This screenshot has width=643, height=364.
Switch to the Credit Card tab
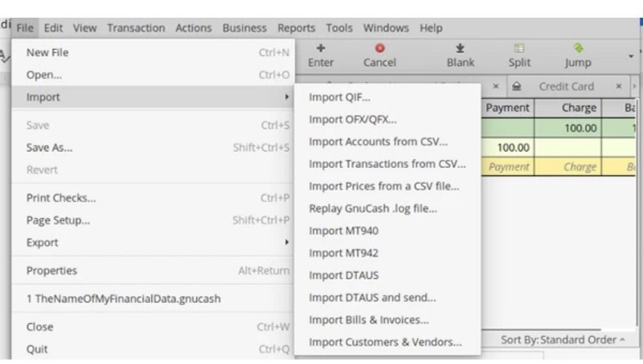pos(567,87)
